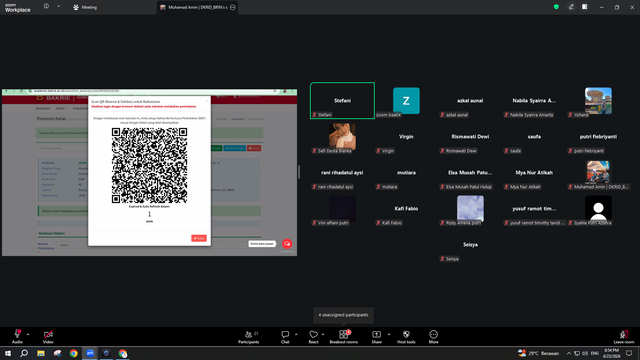Click the green encryption shield icon
Viewport: 640px width, 360px height.
[556, 7]
